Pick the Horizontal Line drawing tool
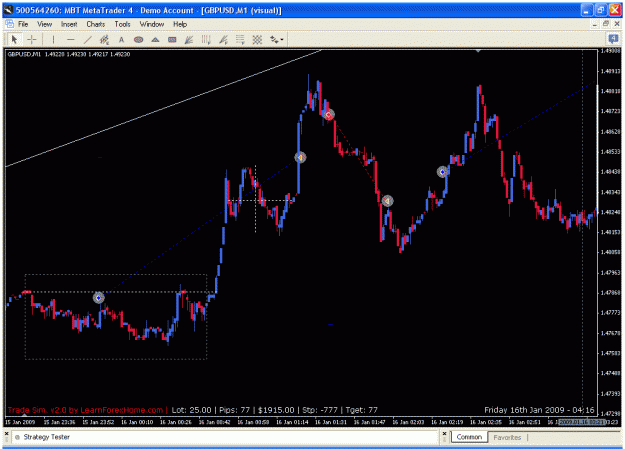625x449 pixels. pos(71,39)
